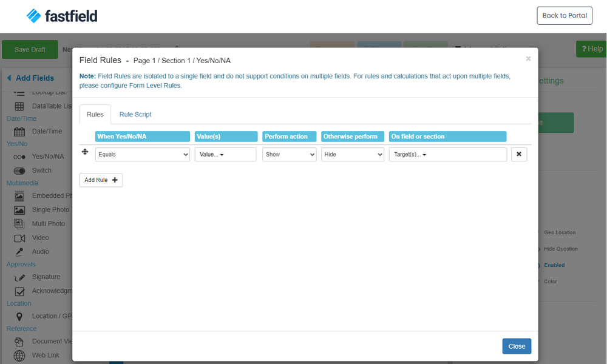The width and height of the screenshot is (607, 364).
Task: Select the Signature field icon
Action: (x=19, y=277)
